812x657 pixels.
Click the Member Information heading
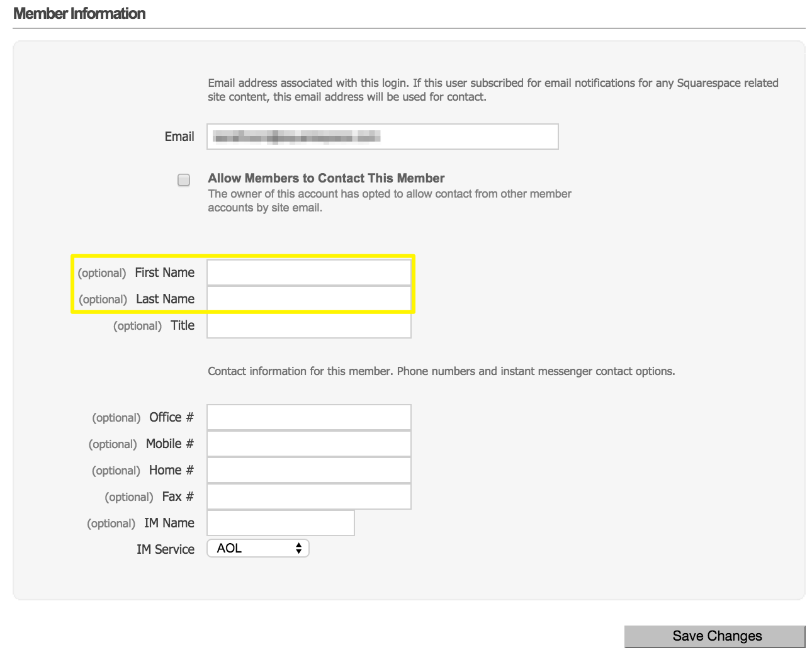pyautogui.click(x=79, y=13)
